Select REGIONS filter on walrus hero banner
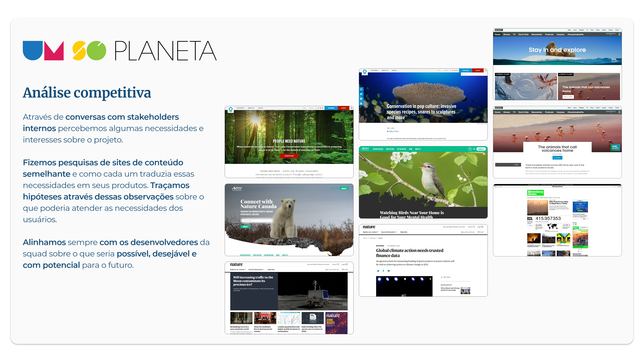Image resolution: width=644 pixels, height=362 pixels. coord(552,60)
